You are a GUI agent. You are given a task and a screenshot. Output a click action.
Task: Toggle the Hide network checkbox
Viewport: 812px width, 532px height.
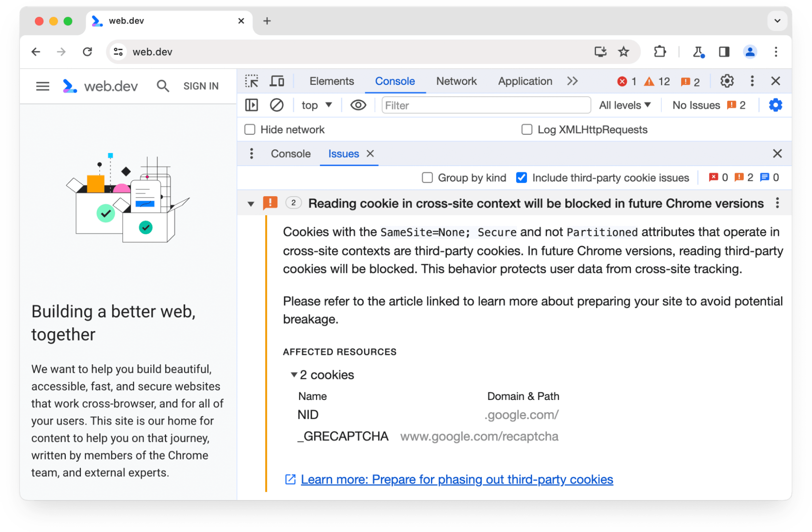[x=251, y=130]
